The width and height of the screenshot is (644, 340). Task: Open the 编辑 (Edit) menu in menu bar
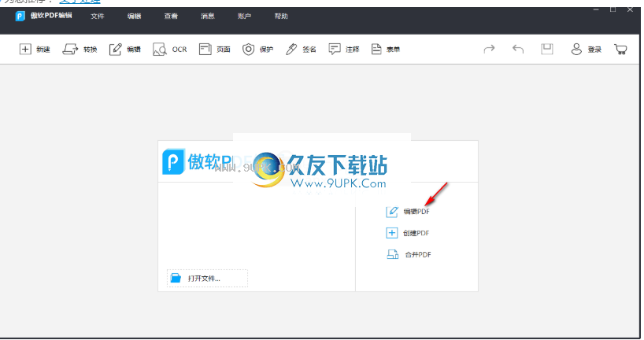(135, 16)
